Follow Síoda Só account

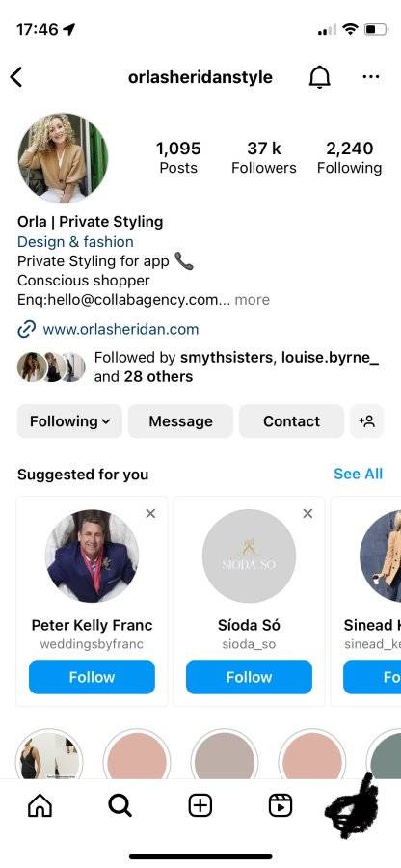pyautogui.click(x=249, y=677)
